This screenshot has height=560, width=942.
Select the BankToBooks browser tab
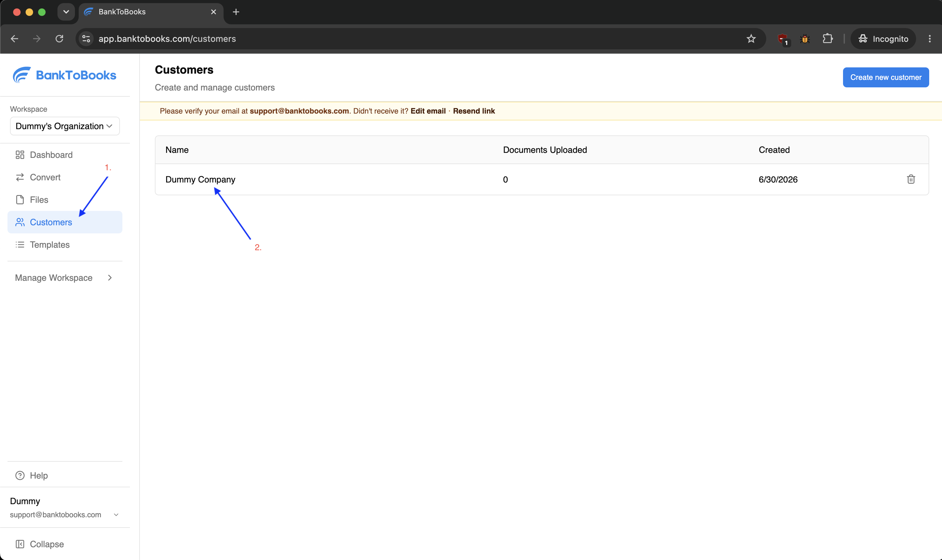[151, 12]
